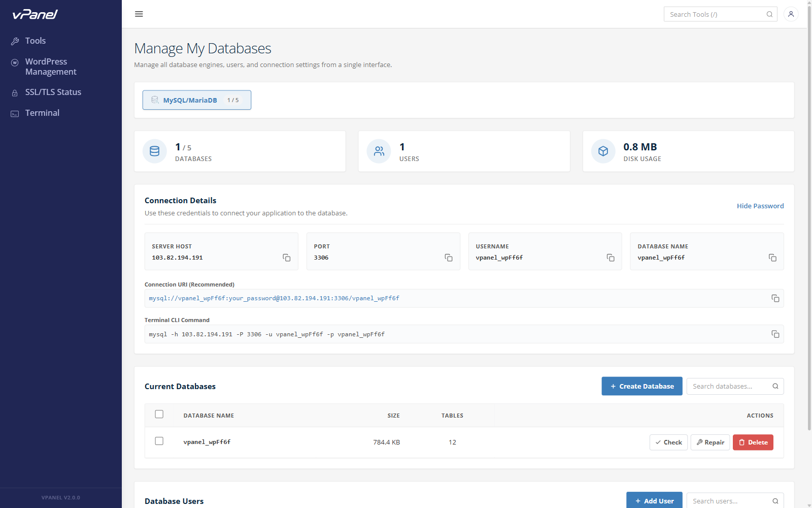Click the 12 tables count link
Image resolution: width=812 pixels, height=508 pixels.
[x=452, y=442]
